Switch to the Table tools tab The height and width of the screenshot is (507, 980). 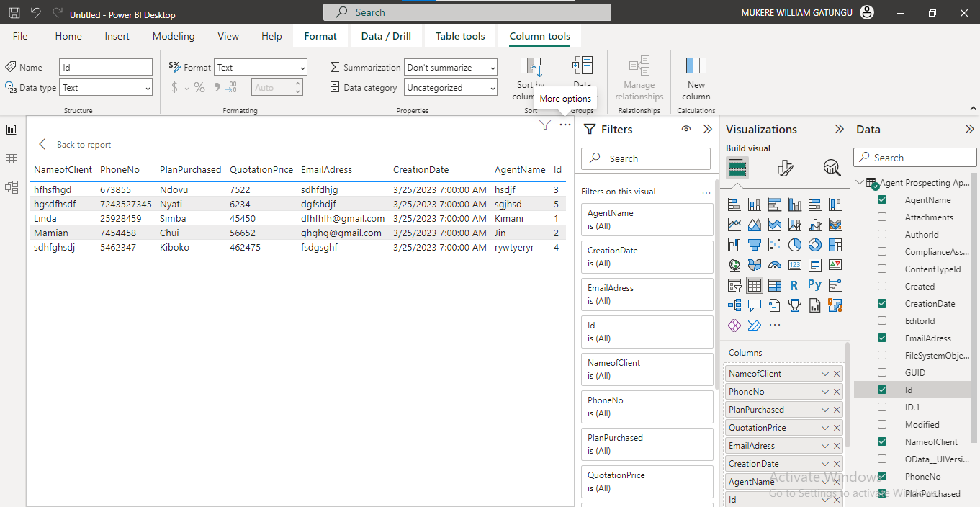pyautogui.click(x=460, y=36)
